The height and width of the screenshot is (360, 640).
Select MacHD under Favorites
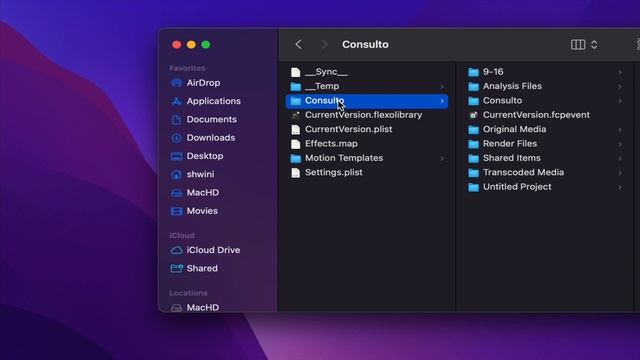pos(195,193)
